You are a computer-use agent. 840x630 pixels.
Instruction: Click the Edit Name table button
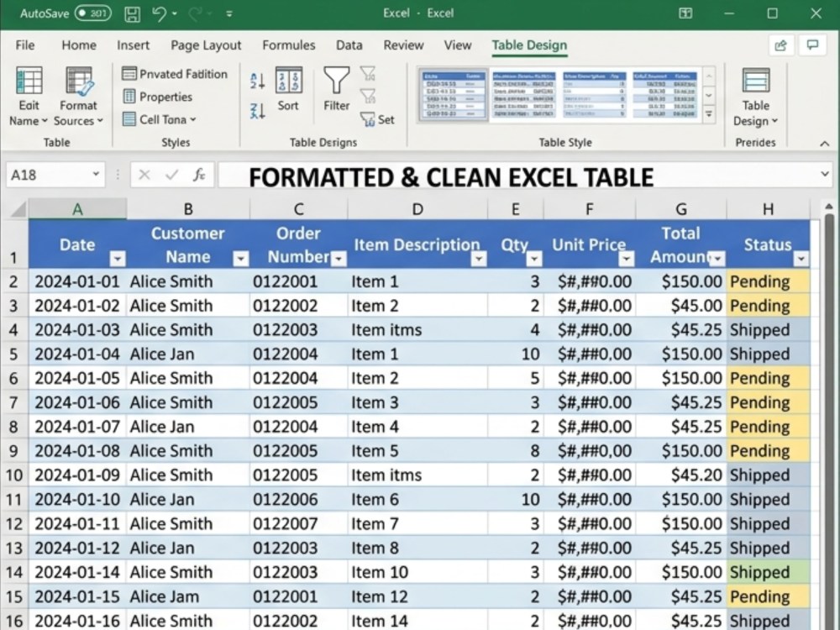(29, 97)
